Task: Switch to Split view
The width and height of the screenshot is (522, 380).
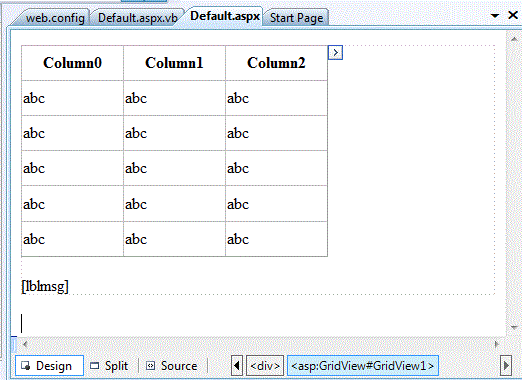Action: point(109,366)
